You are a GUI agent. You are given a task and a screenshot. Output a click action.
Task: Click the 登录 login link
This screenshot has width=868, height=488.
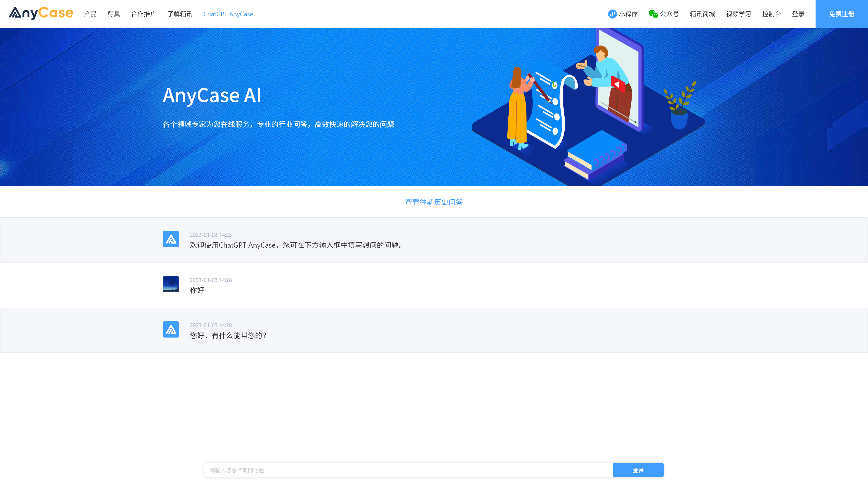click(x=798, y=14)
